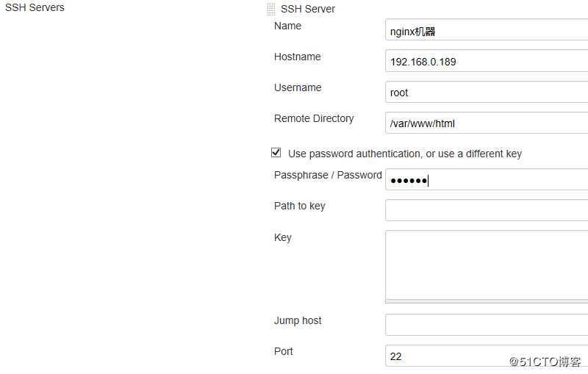The height and width of the screenshot is (374, 588).
Task: Click the Name field containing nginx机器
Action: coord(485,31)
